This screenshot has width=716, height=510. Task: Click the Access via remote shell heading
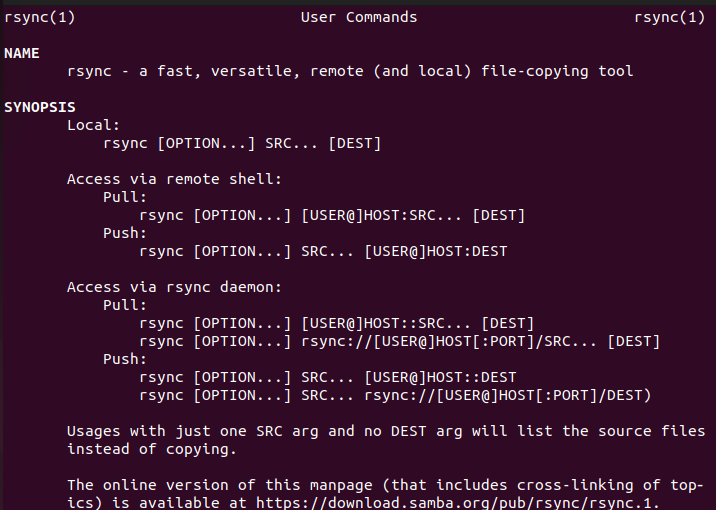pos(174,179)
